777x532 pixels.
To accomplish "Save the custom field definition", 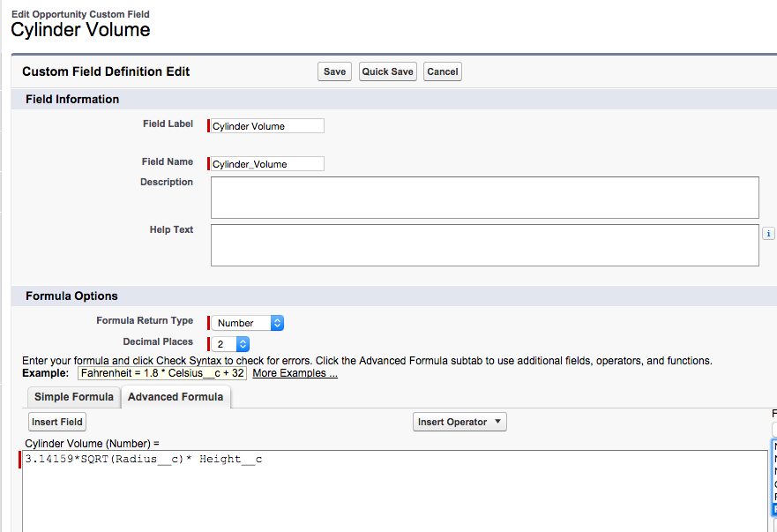I will pos(334,71).
